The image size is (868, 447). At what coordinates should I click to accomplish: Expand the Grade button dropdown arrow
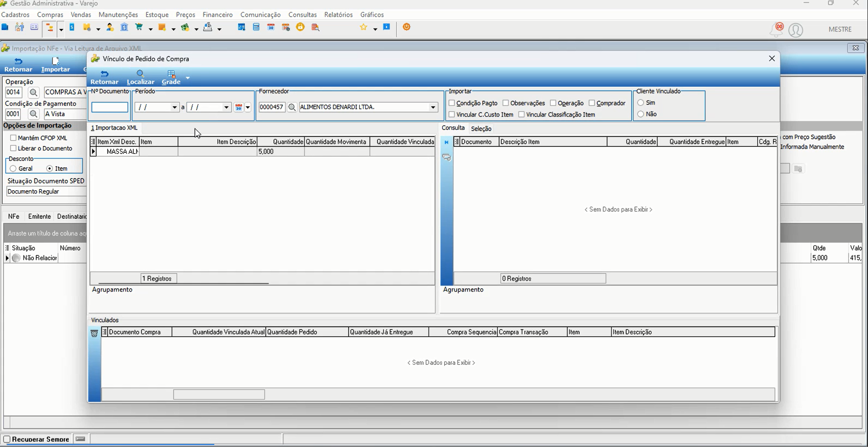click(x=188, y=78)
